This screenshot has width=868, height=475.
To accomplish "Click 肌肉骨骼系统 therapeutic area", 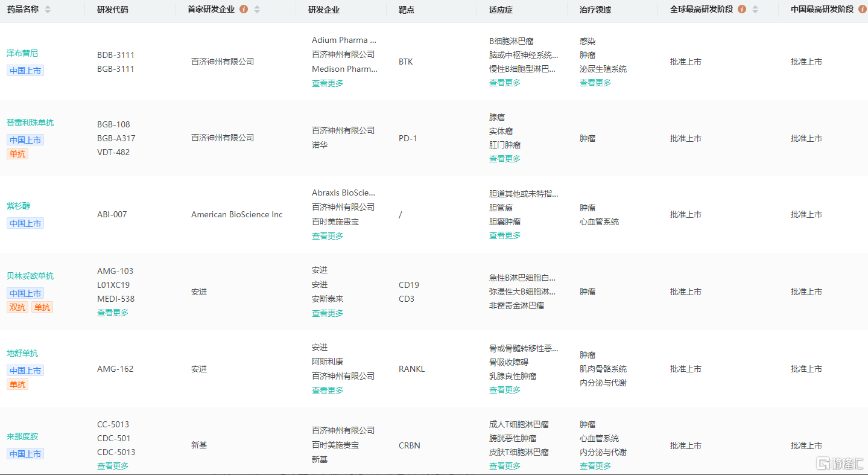I will point(603,369).
